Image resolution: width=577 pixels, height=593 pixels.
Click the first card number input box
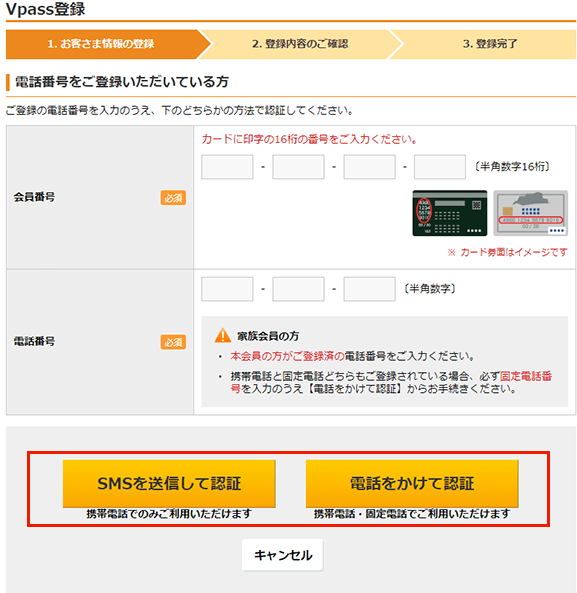[x=227, y=167]
